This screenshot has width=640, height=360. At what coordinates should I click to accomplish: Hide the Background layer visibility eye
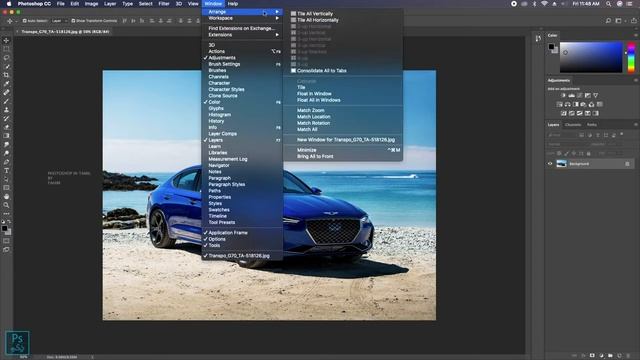pos(550,164)
